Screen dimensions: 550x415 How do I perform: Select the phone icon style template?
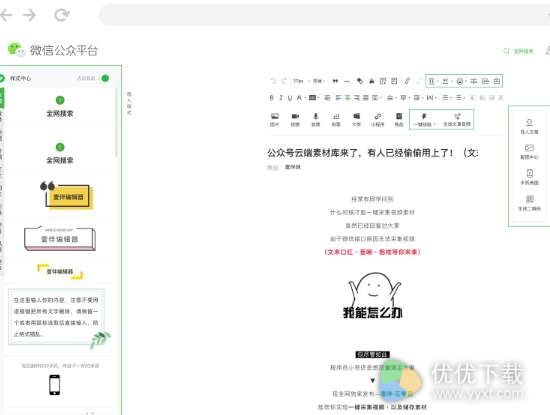(x=55, y=384)
